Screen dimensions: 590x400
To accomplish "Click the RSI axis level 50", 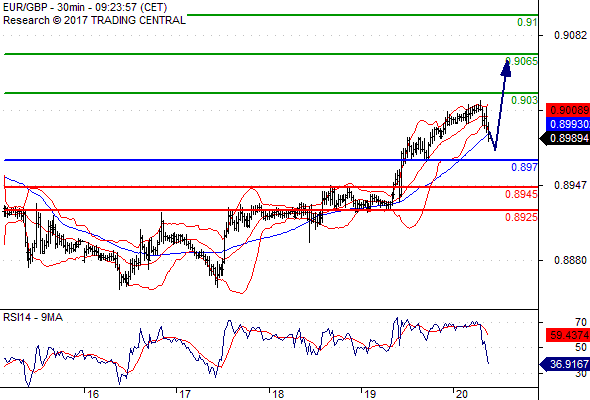I will pyautogui.click(x=581, y=347).
